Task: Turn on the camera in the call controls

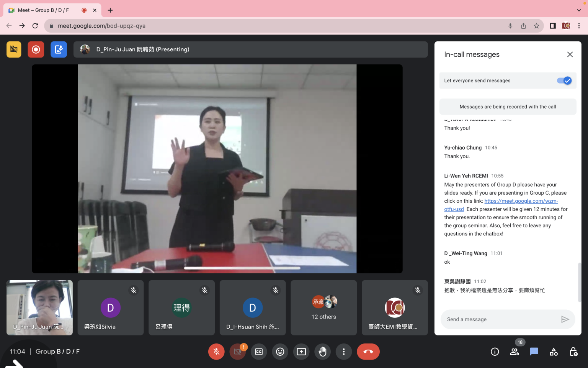Action: pos(237,352)
